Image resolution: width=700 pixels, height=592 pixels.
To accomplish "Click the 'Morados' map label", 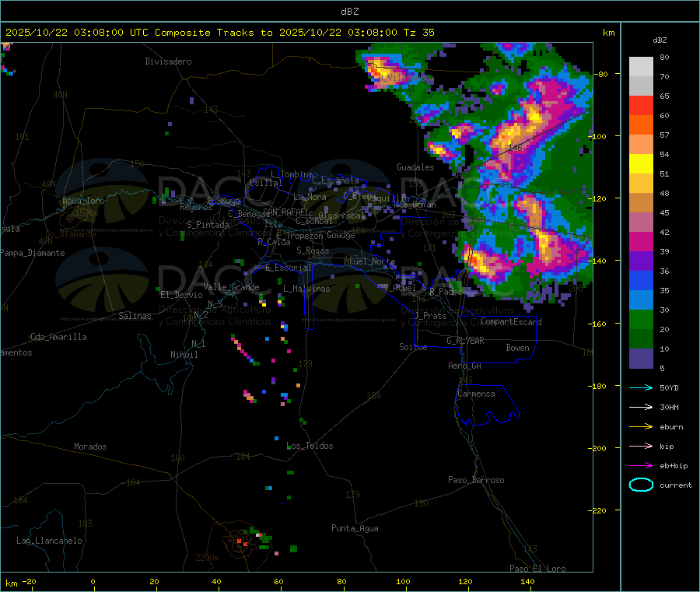I will 90,447.
